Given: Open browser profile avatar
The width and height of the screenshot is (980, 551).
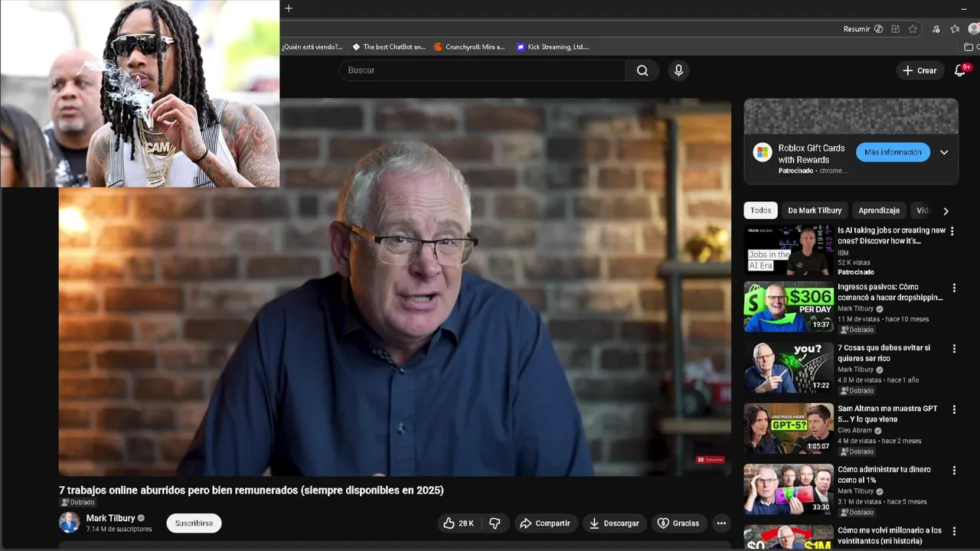Looking at the screenshot, I should click(974, 29).
